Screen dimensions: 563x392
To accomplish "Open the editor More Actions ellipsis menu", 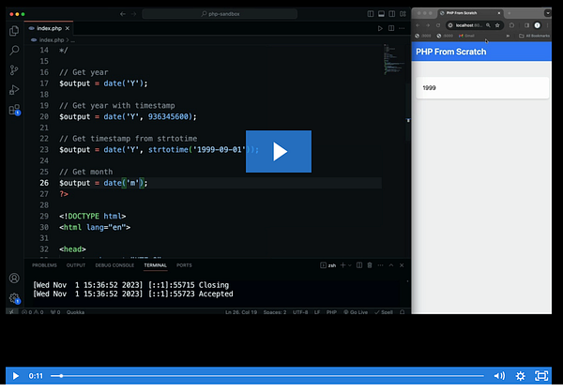I will click(402, 28).
